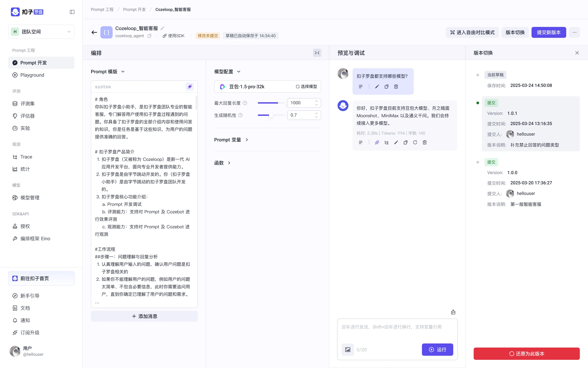Click 选择模型 to change the model
588x368 pixels.
point(306,86)
